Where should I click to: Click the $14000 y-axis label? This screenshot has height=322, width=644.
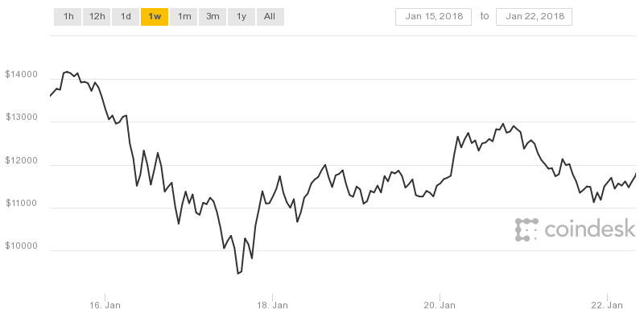(x=22, y=75)
